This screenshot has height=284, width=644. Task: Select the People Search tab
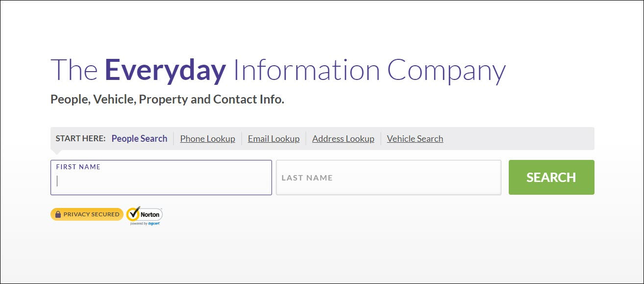tap(139, 138)
